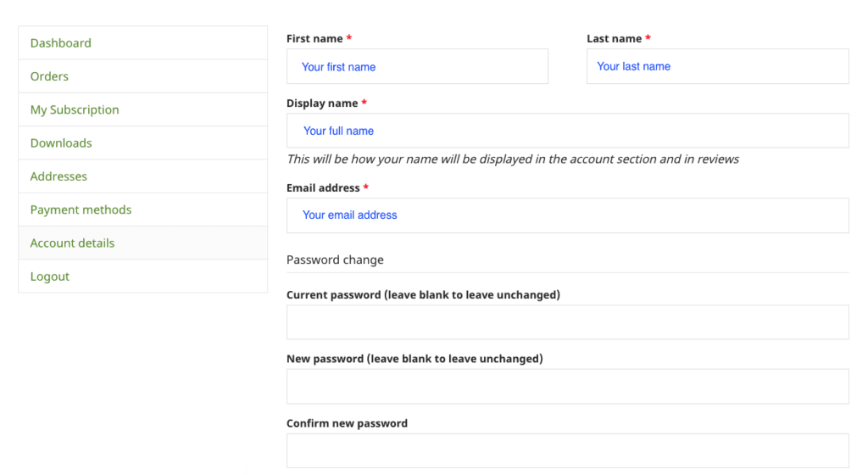Click the Logout link
This screenshot has width=868, height=475.
pos(50,277)
